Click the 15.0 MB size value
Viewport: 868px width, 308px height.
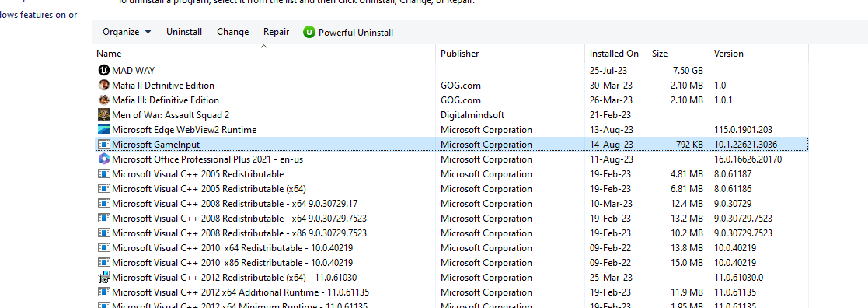click(x=686, y=263)
